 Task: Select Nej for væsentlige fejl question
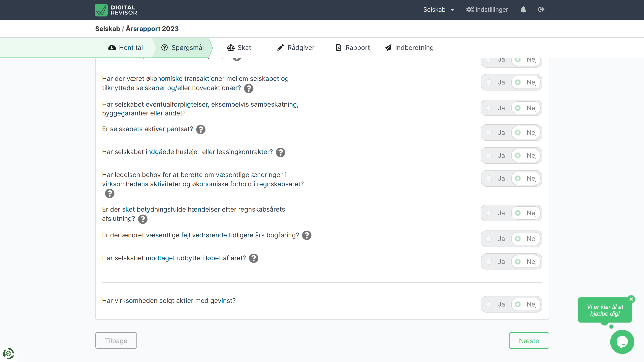pos(526,239)
